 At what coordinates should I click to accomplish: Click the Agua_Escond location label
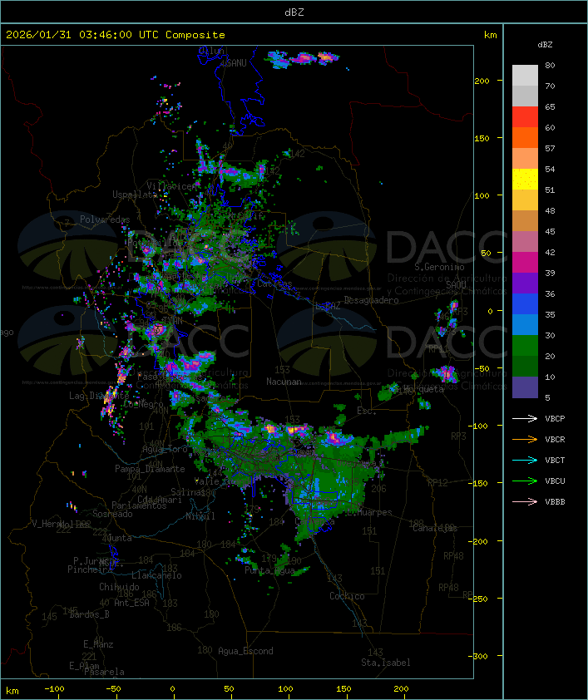245,651
